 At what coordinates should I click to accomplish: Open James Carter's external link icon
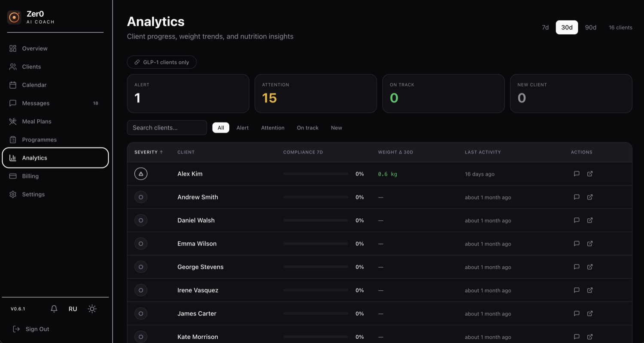coord(590,313)
